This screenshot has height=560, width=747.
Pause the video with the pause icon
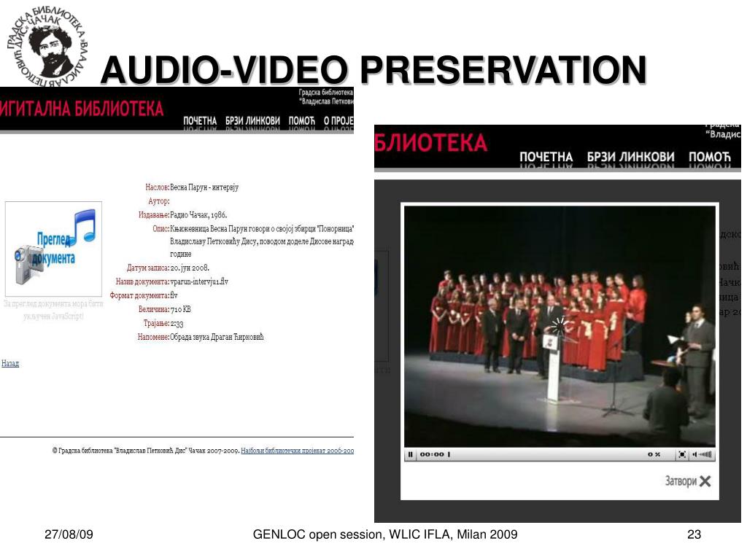point(410,454)
